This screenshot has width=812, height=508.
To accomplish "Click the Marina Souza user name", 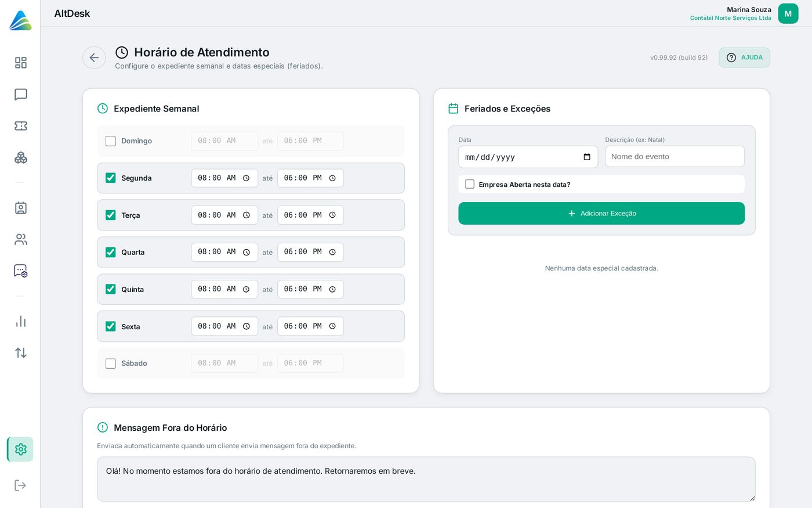I will tap(749, 9).
